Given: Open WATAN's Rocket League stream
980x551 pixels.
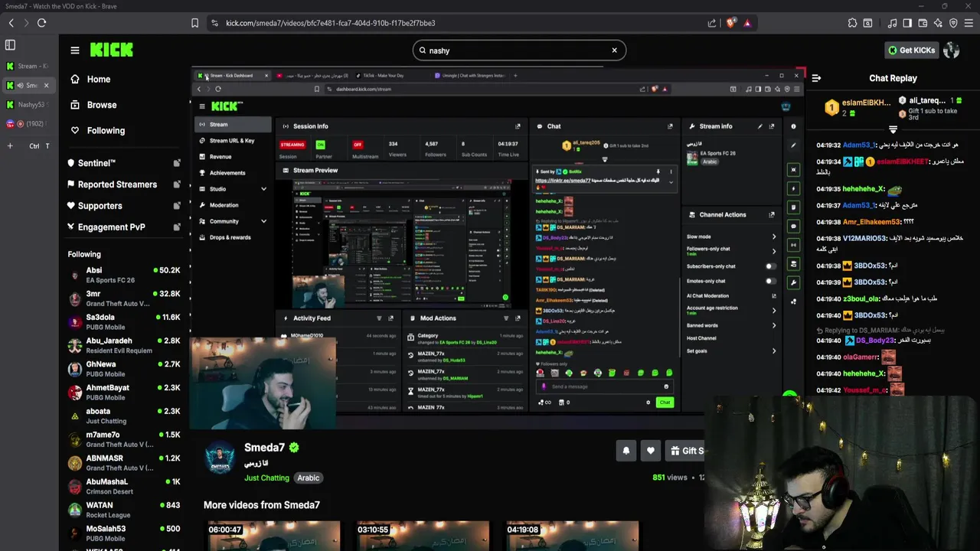Looking at the screenshot, I should tap(124, 510).
